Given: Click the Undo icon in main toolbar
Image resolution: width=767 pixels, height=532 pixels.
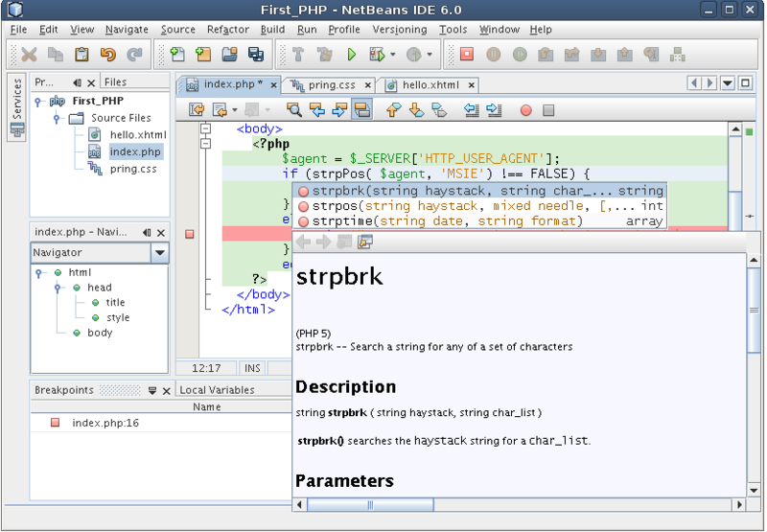Looking at the screenshot, I should click(107, 55).
